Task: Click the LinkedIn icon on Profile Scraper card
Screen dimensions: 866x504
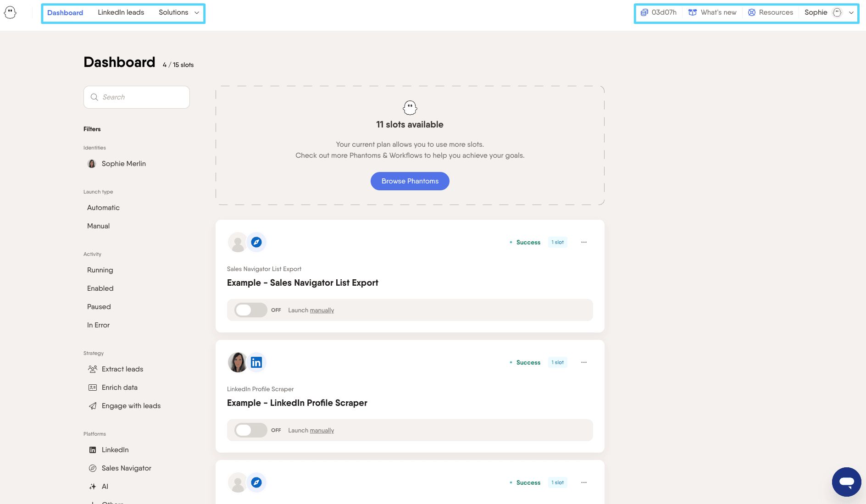Action: 256,362
